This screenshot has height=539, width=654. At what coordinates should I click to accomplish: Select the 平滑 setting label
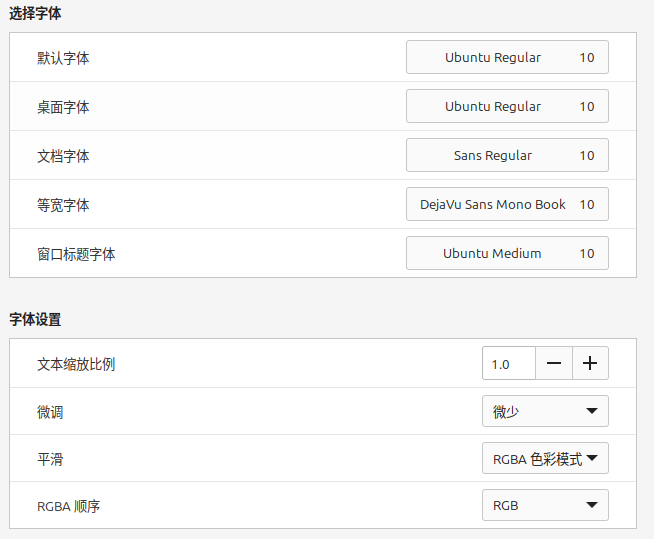point(50,459)
